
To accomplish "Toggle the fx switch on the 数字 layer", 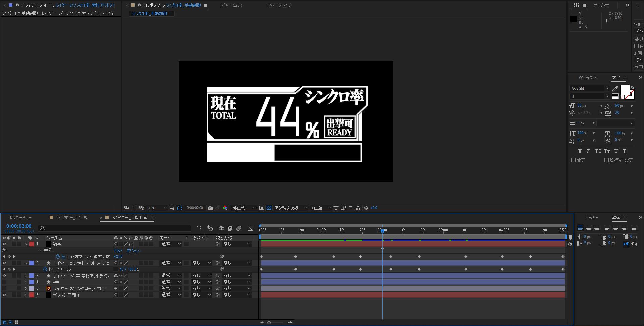I will click(131, 244).
